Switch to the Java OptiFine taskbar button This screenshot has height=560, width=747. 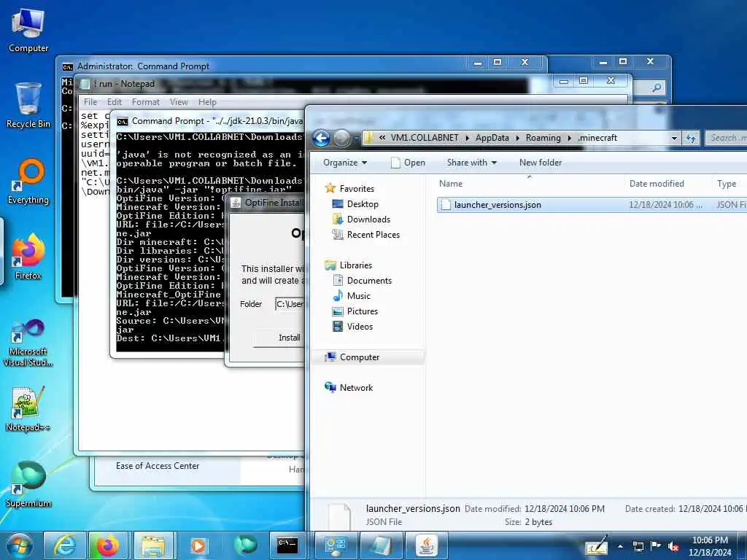427,545
